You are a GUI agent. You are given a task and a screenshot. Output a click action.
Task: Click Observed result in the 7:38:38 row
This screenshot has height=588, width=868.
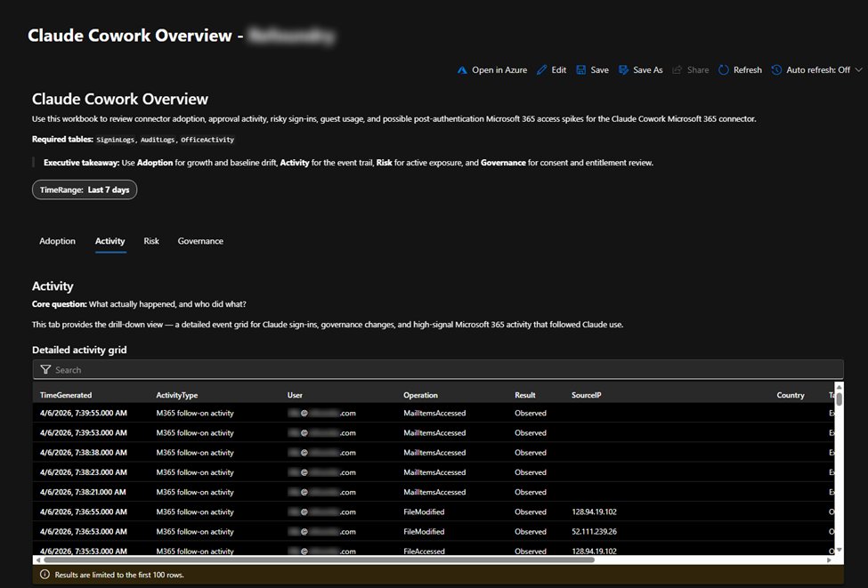click(x=531, y=453)
